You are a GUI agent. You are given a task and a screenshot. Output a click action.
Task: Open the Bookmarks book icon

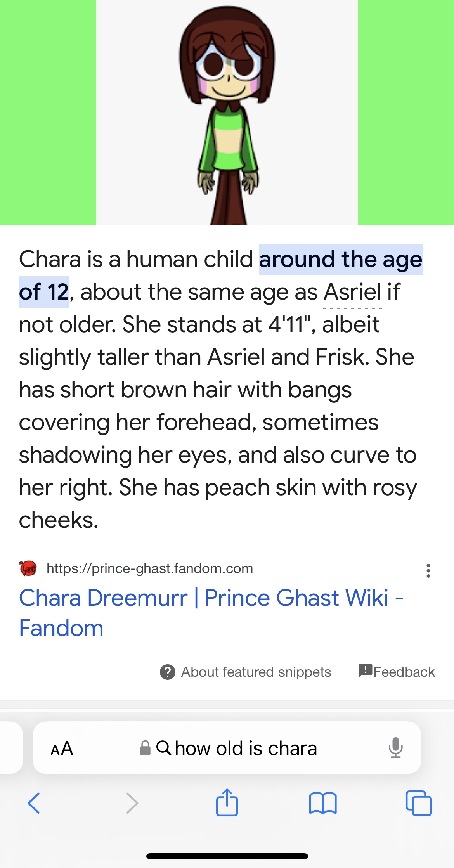pyautogui.click(x=323, y=803)
